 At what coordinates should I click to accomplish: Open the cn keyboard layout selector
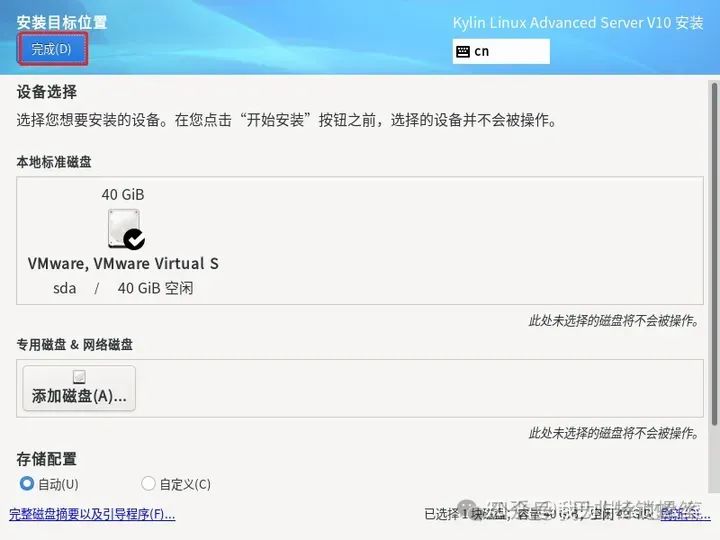pyautogui.click(x=501, y=51)
